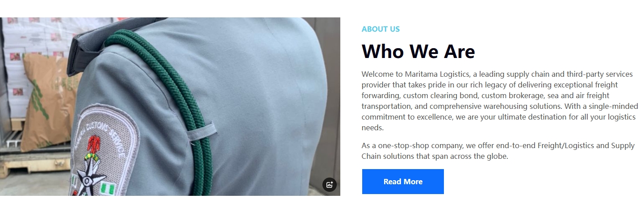
Task: Click the customs officer uniform photo
Action: click(x=170, y=107)
